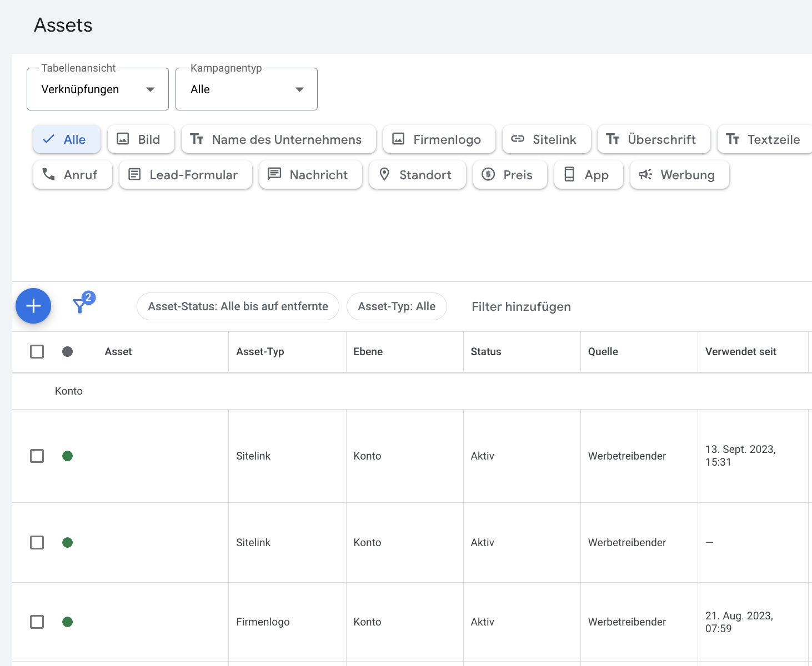Edit the Asset-Typ: Alle filter chip
Viewport: 812px width, 666px height.
397,306
